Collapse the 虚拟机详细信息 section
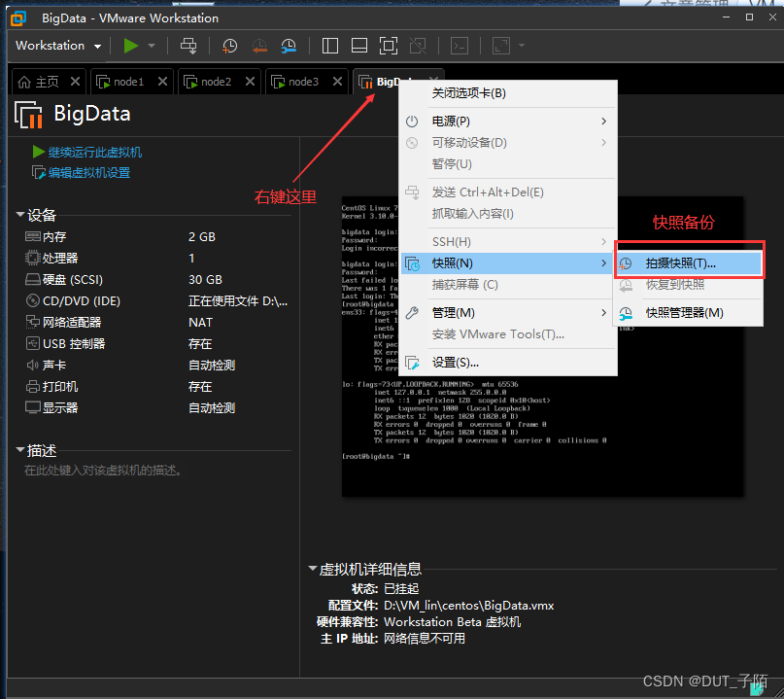 tap(313, 569)
